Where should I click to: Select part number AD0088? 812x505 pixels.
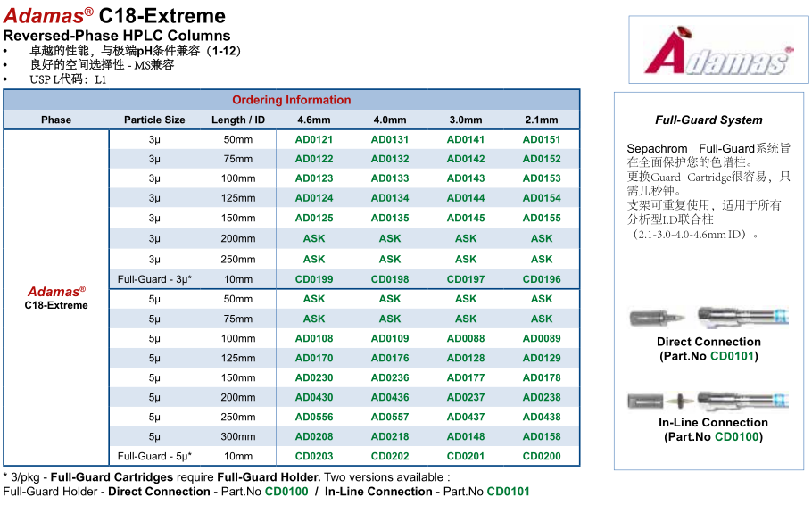(x=466, y=338)
